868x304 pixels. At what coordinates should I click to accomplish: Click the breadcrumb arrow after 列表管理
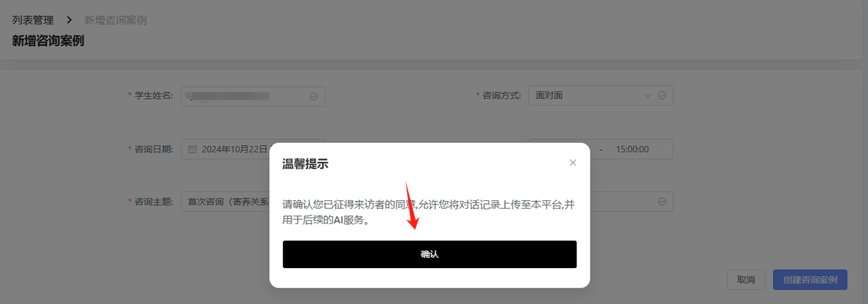[x=69, y=20]
